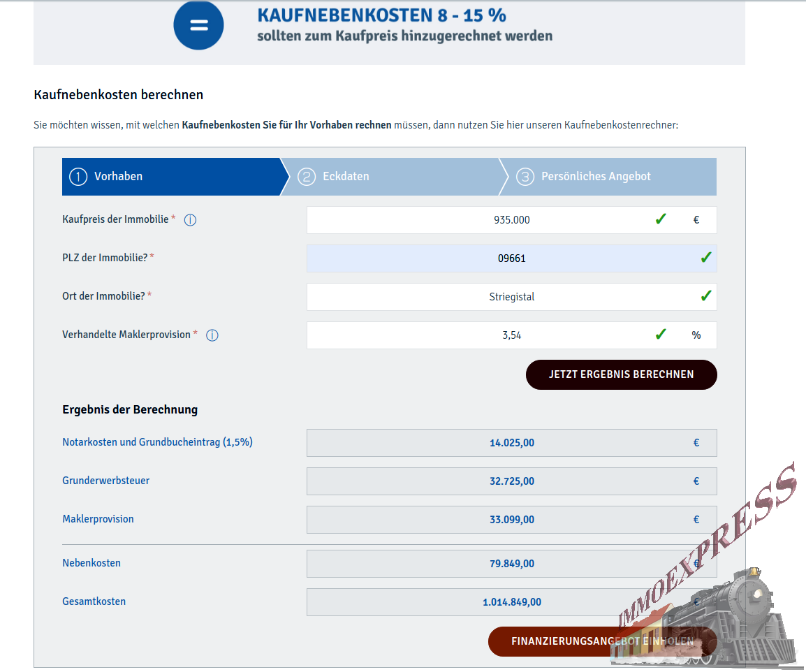Click the PLZ field containing 09661

coord(511,258)
